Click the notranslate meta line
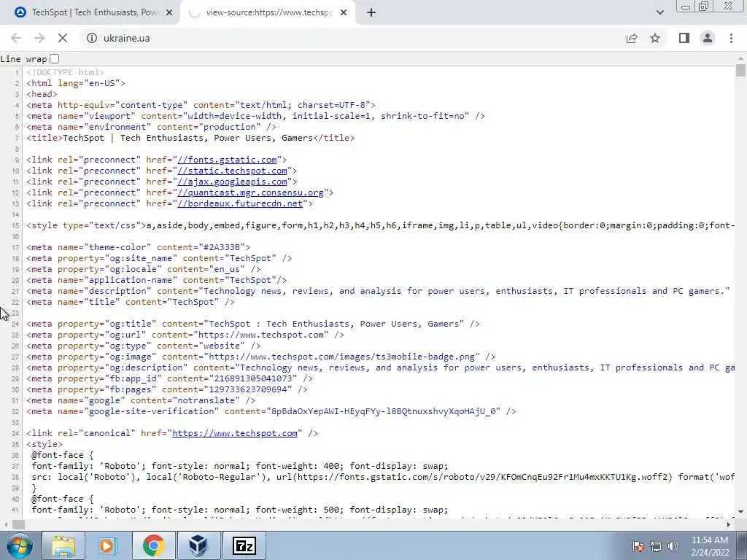747x560 pixels. coord(141,400)
